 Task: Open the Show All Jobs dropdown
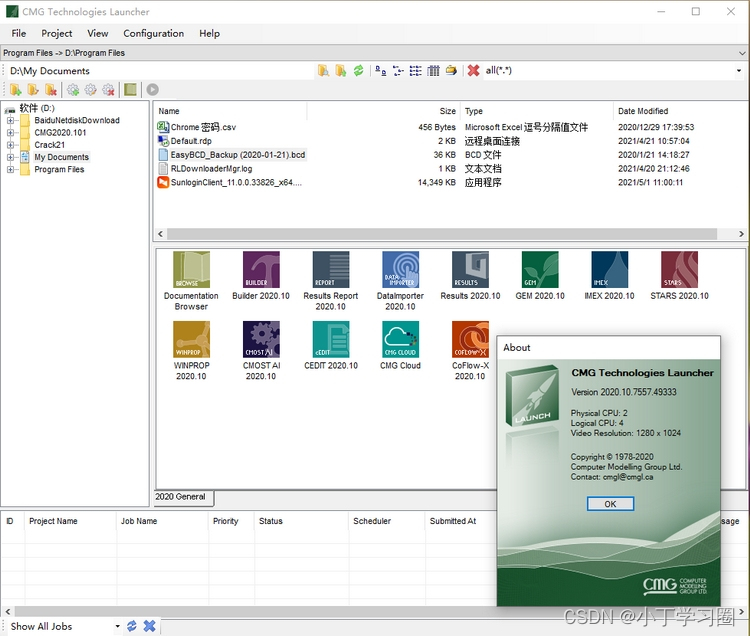tap(117, 626)
